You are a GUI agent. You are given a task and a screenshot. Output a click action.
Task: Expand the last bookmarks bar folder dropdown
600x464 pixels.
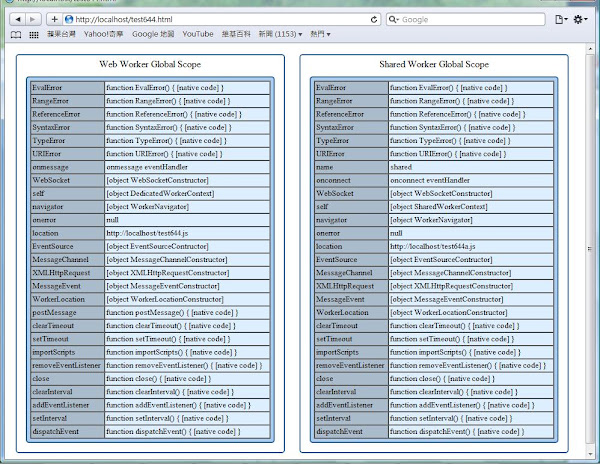(320, 34)
